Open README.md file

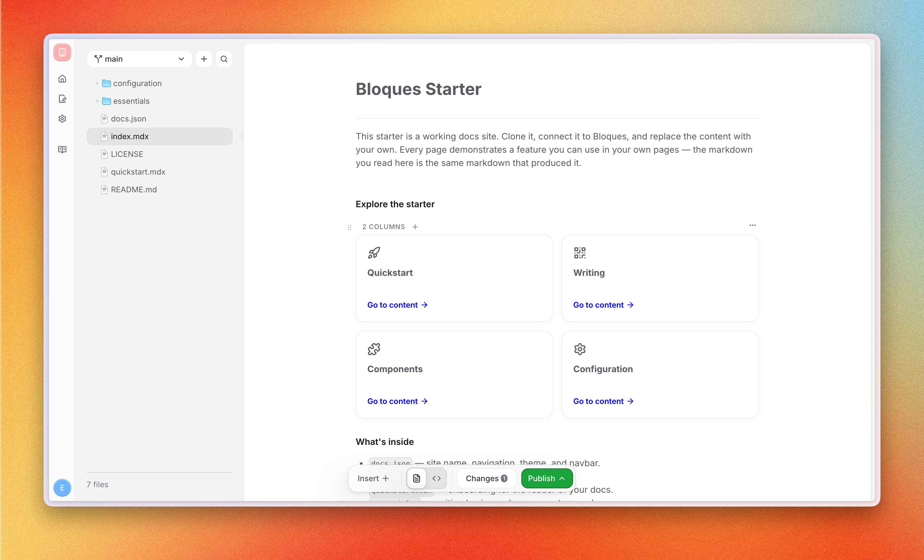pos(160,190)
